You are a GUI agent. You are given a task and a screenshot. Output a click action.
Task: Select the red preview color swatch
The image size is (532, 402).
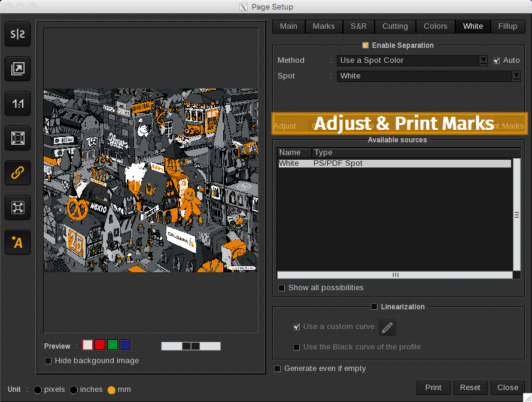click(100, 345)
